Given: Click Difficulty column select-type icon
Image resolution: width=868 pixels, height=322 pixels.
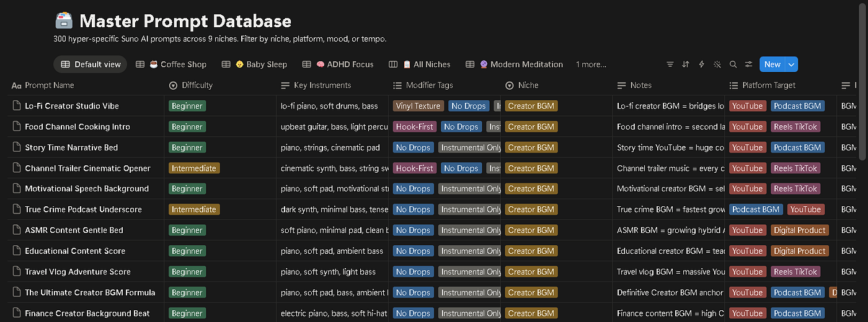Looking at the screenshot, I should tap(173, 85).
